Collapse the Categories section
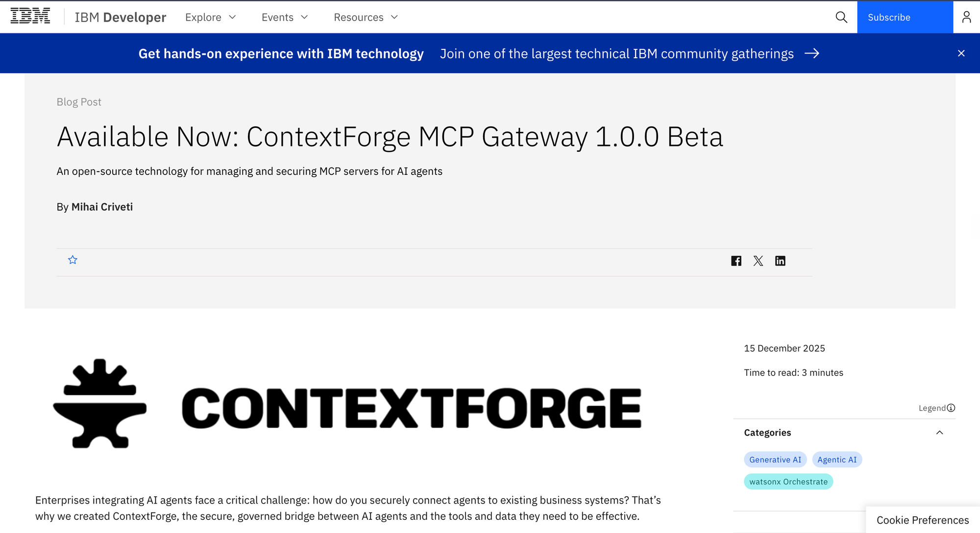980x533 pixels. click(x=939, y=433)
